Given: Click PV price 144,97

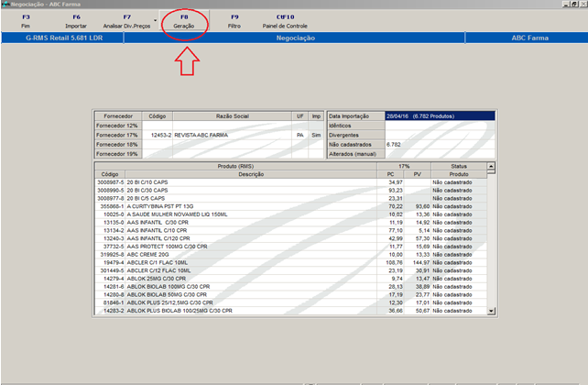Looking at the screenshot, I should (421, 263).
